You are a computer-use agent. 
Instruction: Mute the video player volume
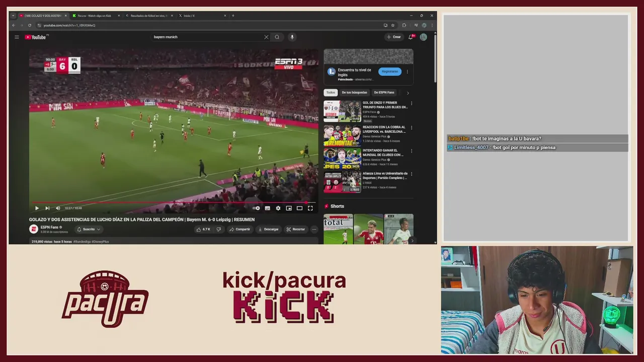pyautogui.click(x=58, y=208)
